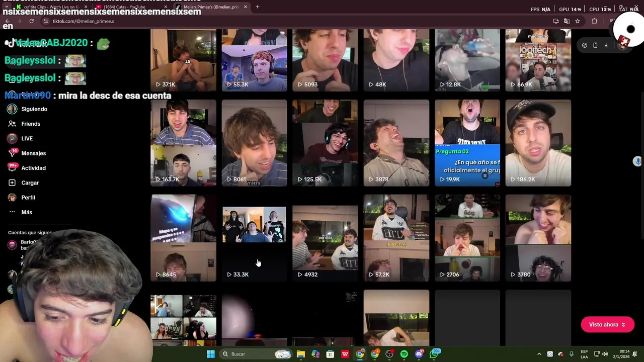
Task: Open the video with 66.9K views
Action: 538,60
